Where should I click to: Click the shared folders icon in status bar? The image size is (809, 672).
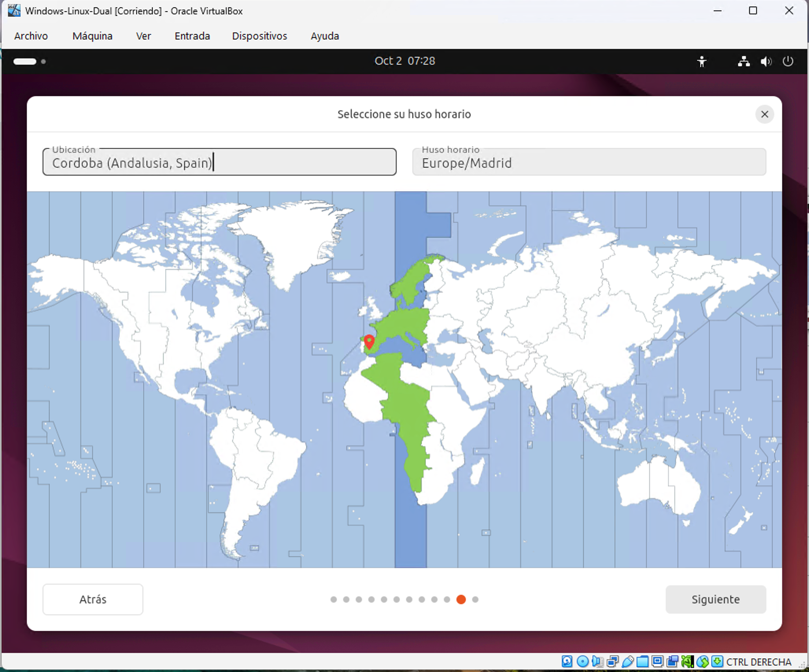click(x=643, y=661)
